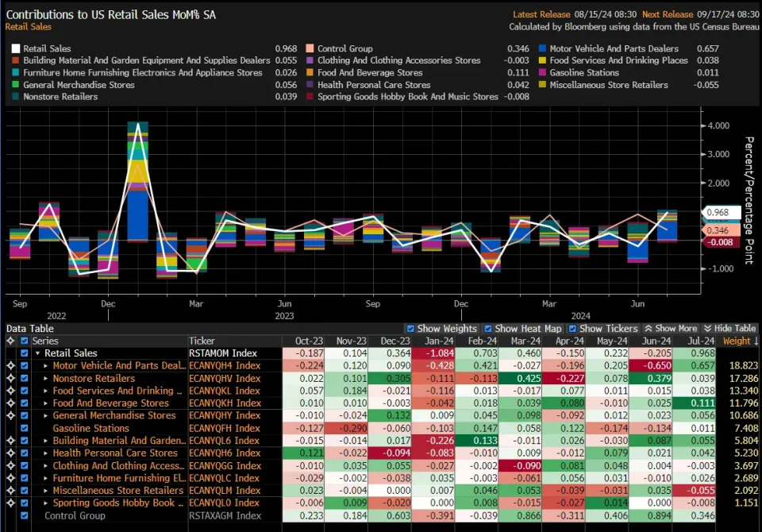The width and height of the screenshot is (762, 532).
Task: Expand the Building Material And Garden row
Action: pos(46,441)
